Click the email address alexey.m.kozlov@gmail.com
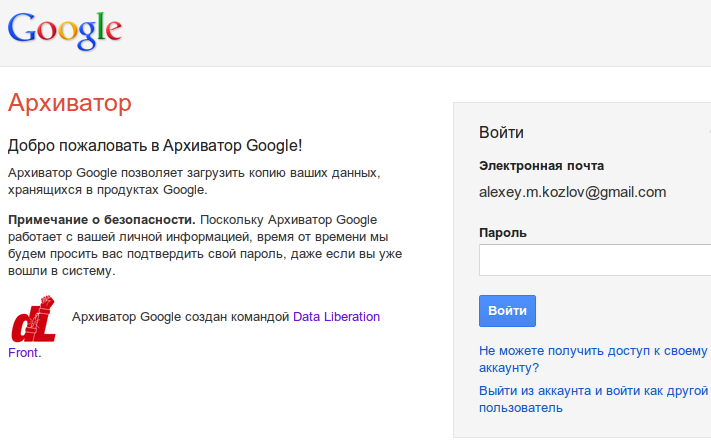The width and height of the screenshot is (711, 446). 572,192
